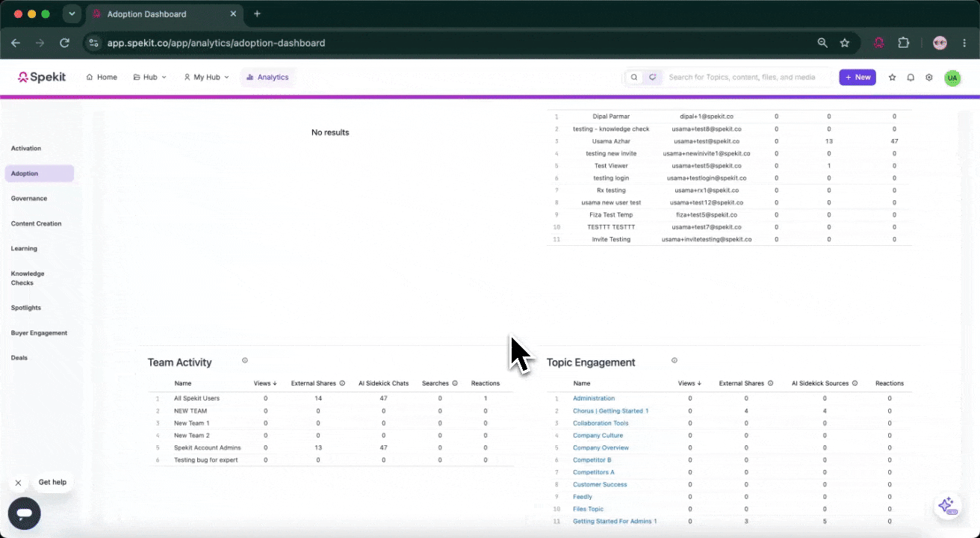Show info for Topic Engagement External Shares
Viewport: 980px width, 538px height.
(770, 383)
